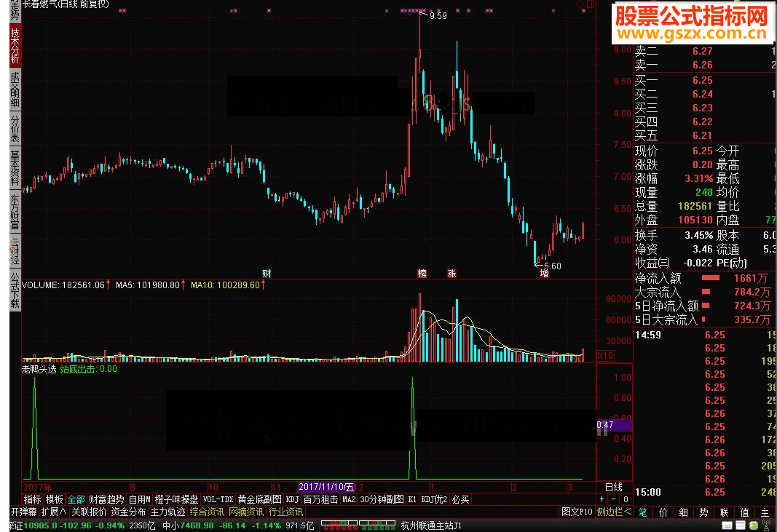Viewport: 777px width, 532px height.
Task: Switch to the 细 tab
Action: pyautogui.click(x=683, y=512)
